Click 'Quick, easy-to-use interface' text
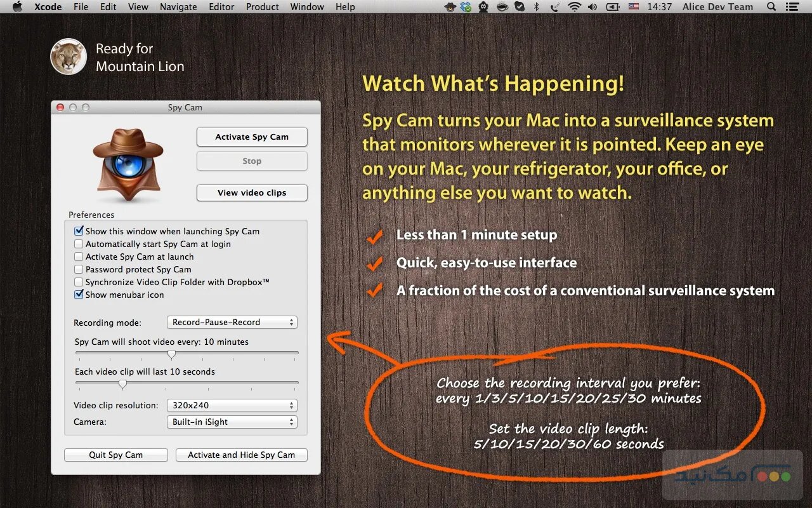The width and height of the screenshot is (812, 508). (487, 263)
